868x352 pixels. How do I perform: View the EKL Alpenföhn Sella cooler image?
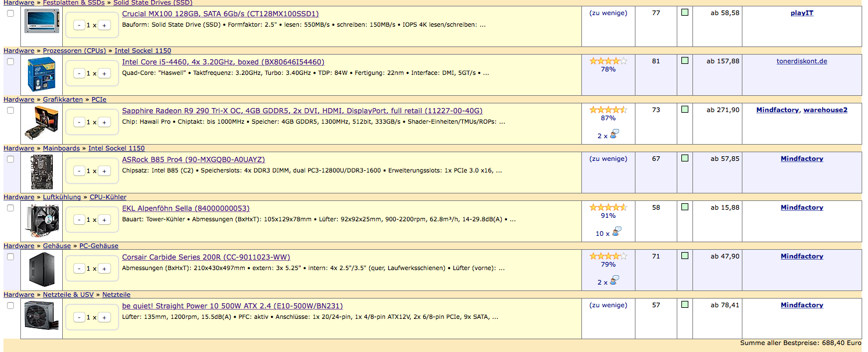pos(42,221)
